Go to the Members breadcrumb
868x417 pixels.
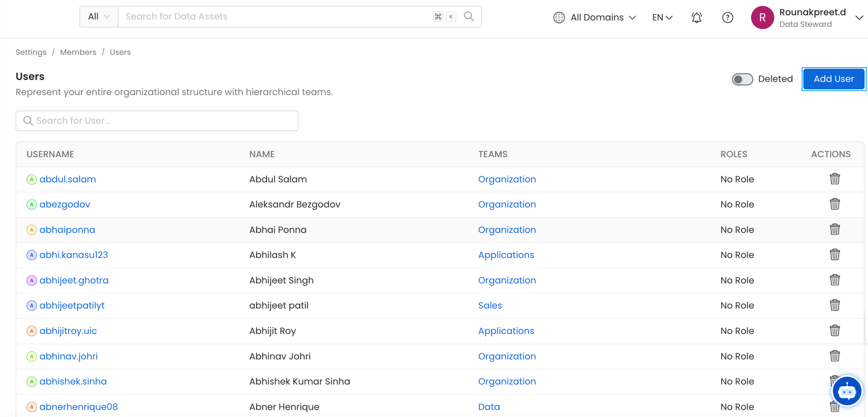point(78,52)
